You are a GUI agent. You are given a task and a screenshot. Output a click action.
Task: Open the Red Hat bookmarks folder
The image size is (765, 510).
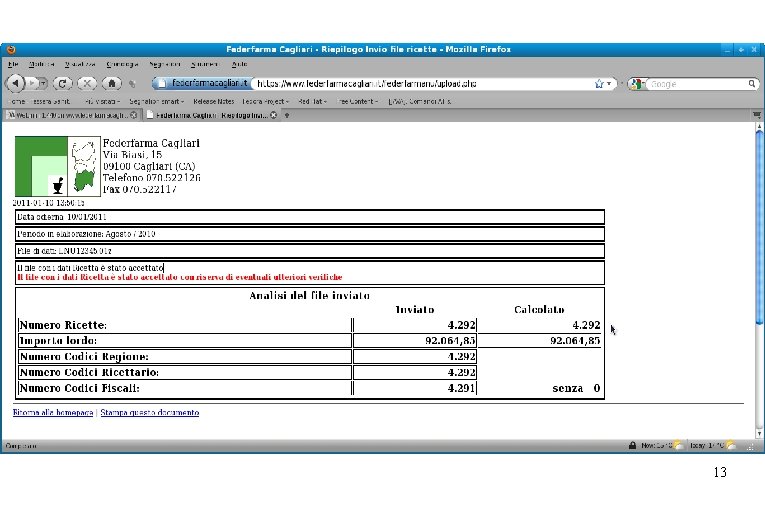pos(312,102)
